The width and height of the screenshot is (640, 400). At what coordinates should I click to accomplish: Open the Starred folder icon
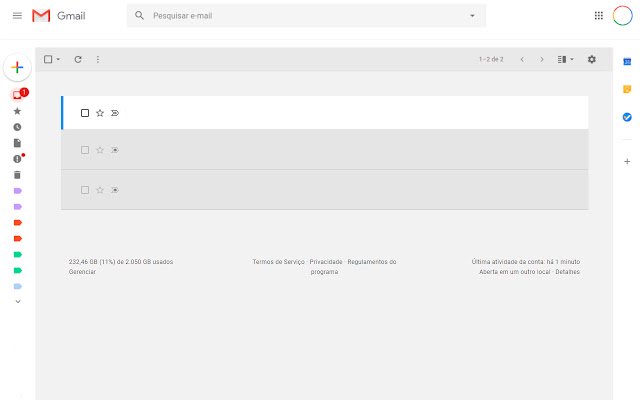click(17, 111)
